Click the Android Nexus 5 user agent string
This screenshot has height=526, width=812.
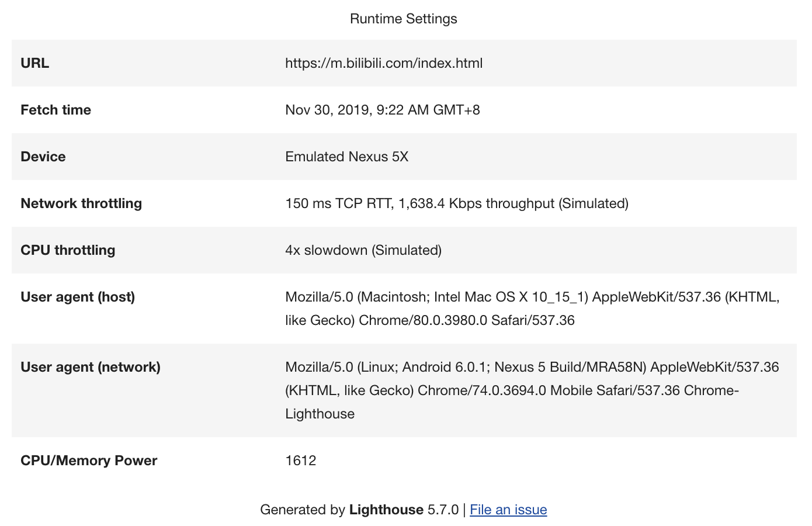(532, 390)
